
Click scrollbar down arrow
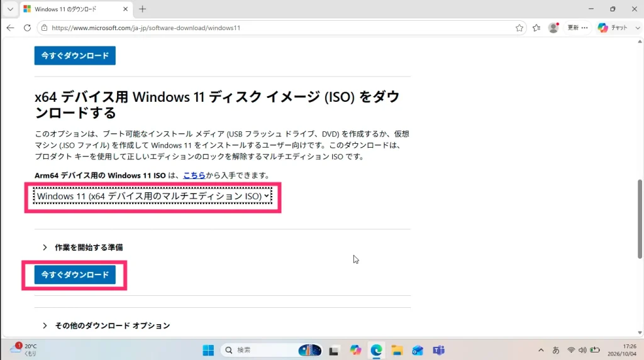(x=640, y=333)
